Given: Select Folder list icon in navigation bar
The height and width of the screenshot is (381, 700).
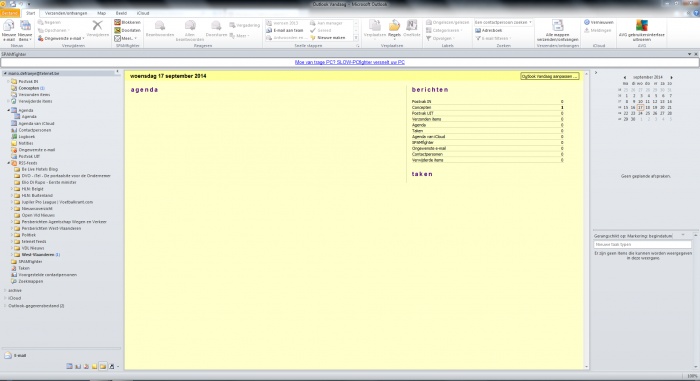Looking at the screenshot, I should [103, 366].
